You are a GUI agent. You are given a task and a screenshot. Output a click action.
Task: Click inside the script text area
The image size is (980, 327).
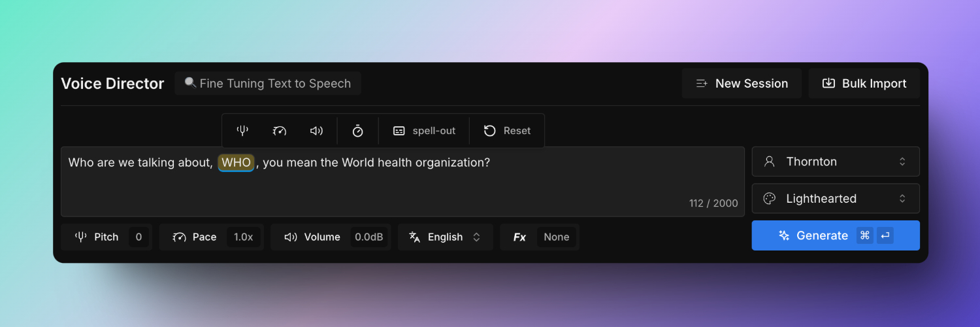pyautogui.click(x=402, y=181)
